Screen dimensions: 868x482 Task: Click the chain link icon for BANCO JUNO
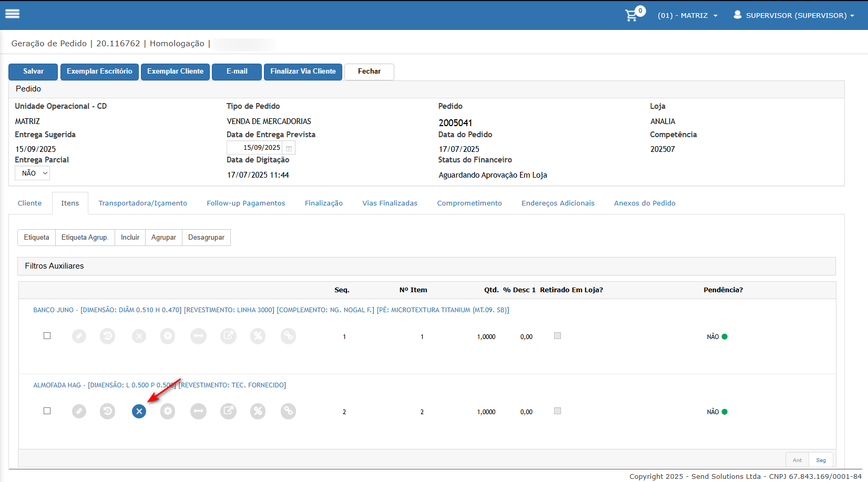pos(289,336)
